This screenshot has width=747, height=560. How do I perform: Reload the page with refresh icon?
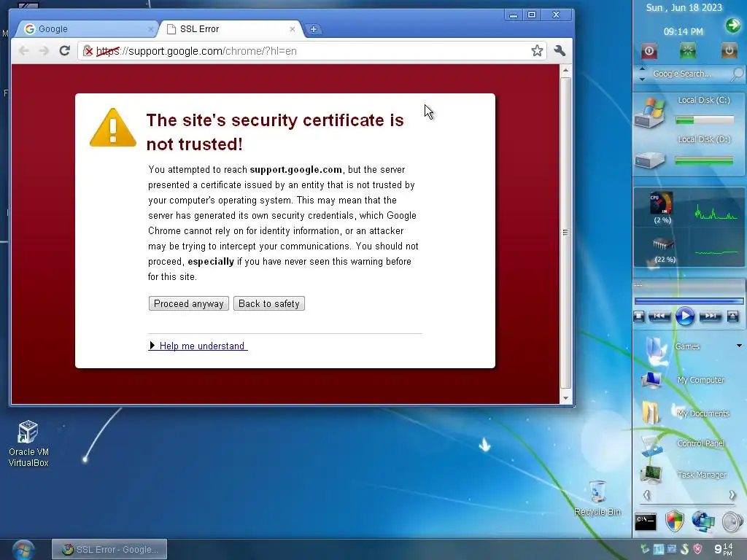tap(65, 50)
